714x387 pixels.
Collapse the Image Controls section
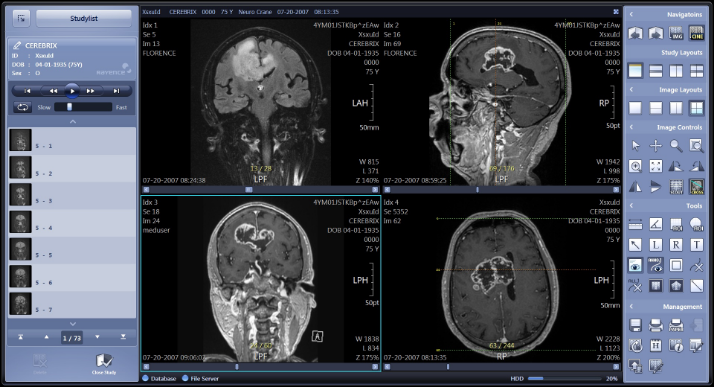(x=631, y=127)
